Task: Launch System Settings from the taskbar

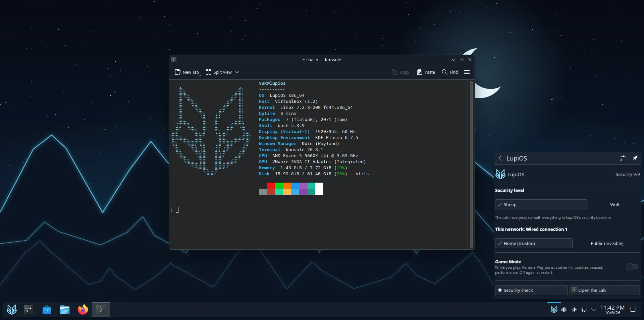Action: click(29, 310)
